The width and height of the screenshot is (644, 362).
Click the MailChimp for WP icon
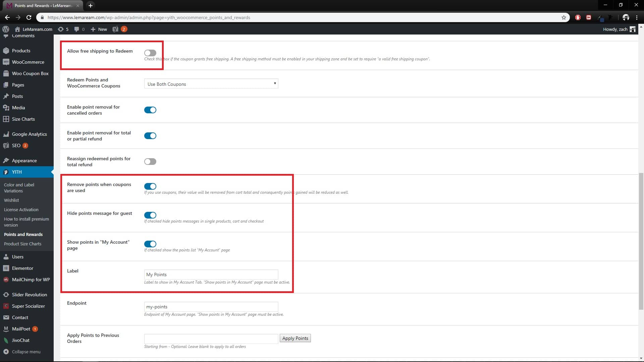pyautogui.click(x=6, y=280)
